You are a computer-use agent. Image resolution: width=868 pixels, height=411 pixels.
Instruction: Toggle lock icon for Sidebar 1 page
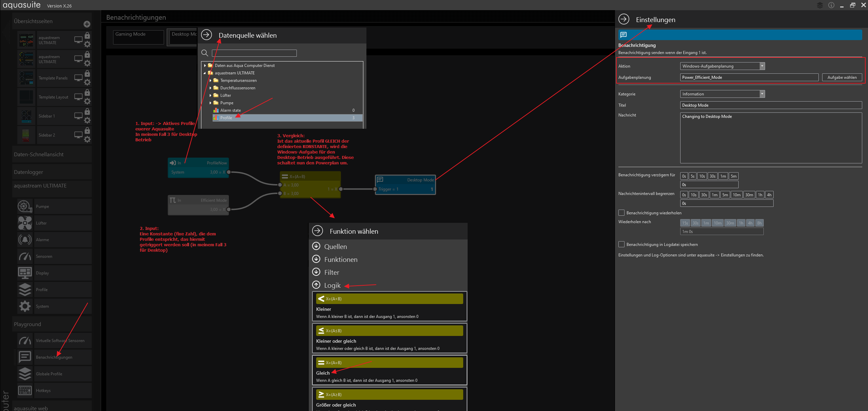tap(87, 112)
